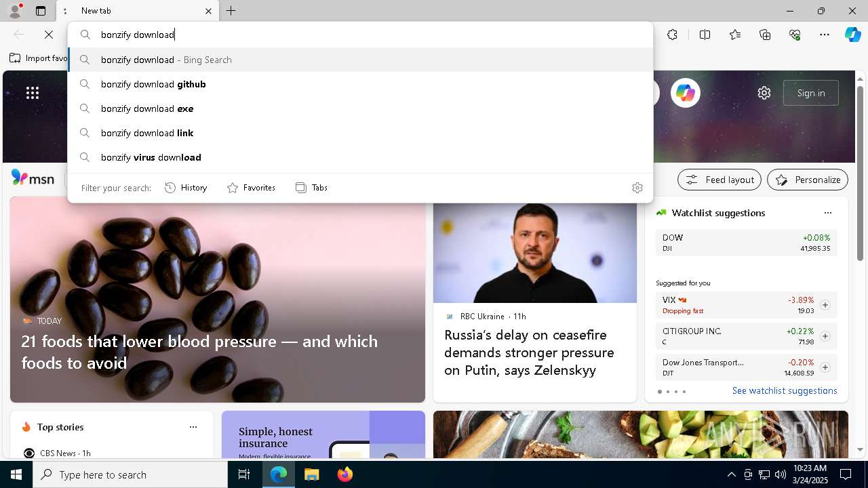868x488 pixels.
Task: Close the New tab
Action: [208, 11]
